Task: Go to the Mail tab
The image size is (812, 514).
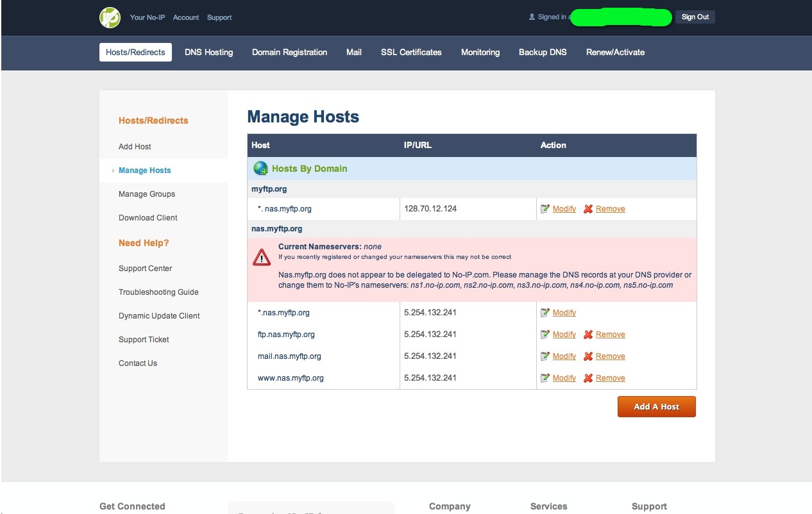Action: [x=354, y=53]
